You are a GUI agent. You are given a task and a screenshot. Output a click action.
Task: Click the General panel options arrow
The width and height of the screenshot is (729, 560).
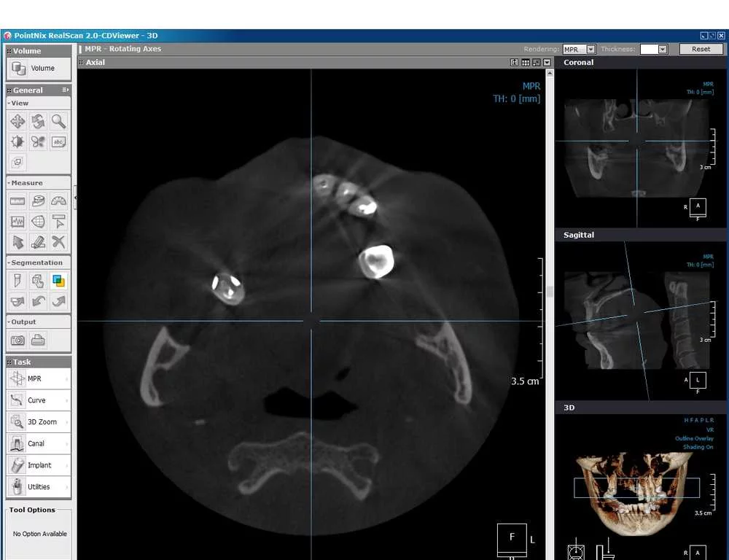pyautogui.click(x=66, y=90)
